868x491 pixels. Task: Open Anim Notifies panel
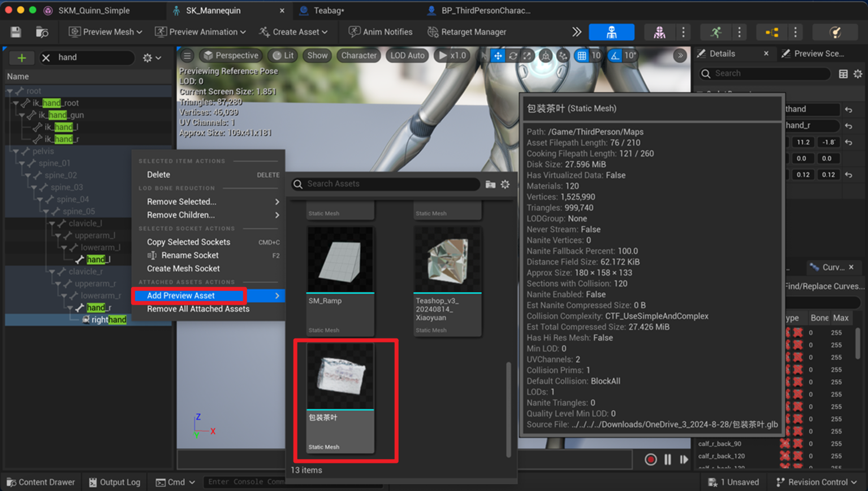(x=381, y=32)
